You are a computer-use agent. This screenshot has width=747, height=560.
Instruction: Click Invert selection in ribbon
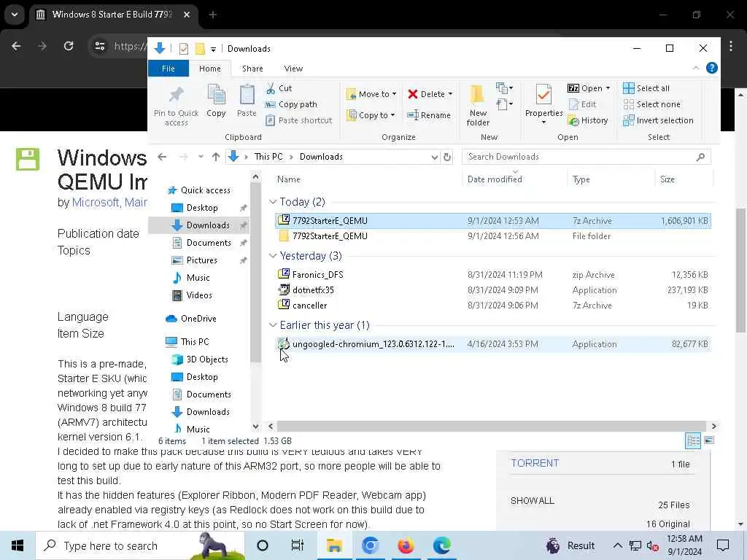(x=658, y=120)
